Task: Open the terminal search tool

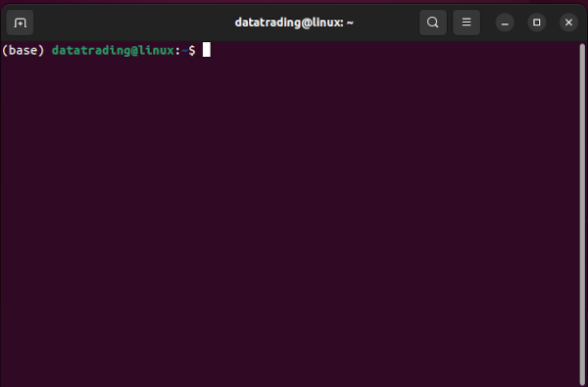Action: coord(433,23)
